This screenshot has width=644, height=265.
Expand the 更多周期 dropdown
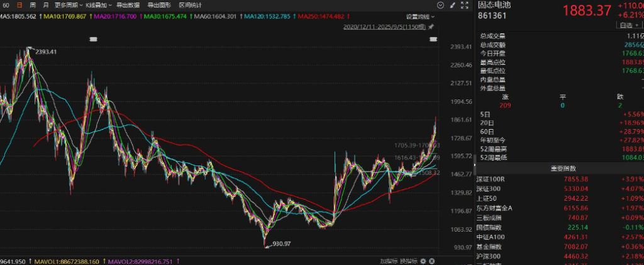pos(69,5)
